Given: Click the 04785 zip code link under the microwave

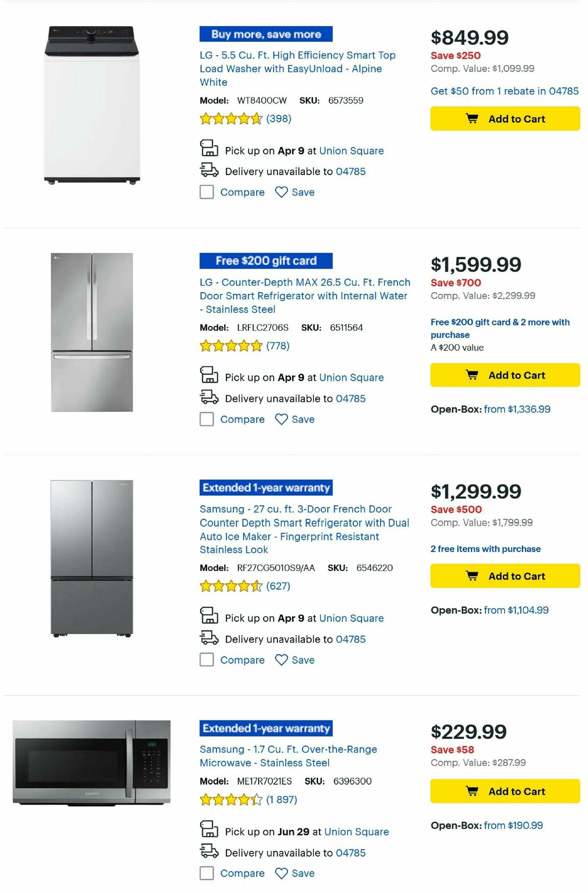Looking at the screenshot, I should pyautogui.click(x=350, y=853).
